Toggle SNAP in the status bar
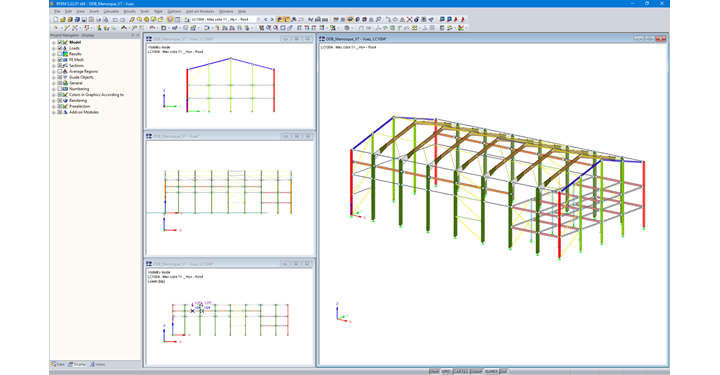This screenshot has width=720, height=375. click(434, 372)
